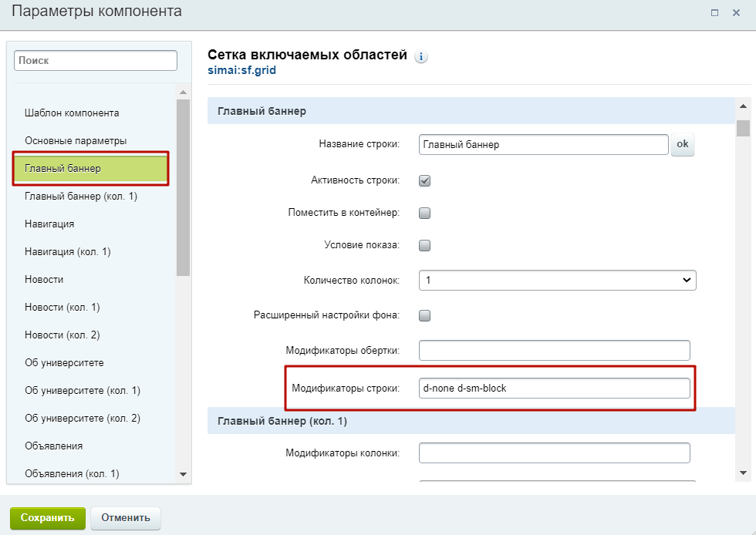Click the 'Поиск' search field
The height and width of the screenshot is (535, 756).
click(96, 60)
